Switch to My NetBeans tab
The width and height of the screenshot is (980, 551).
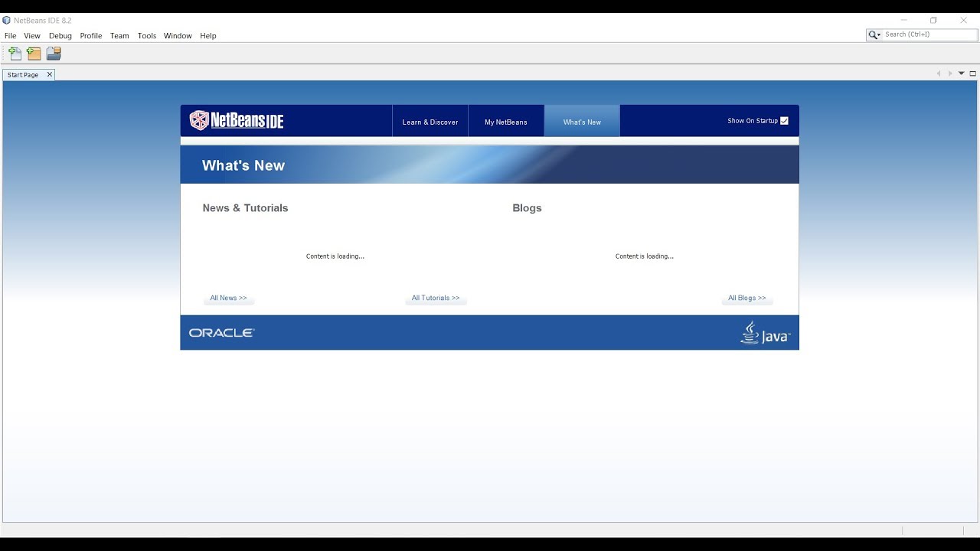coord(506,122)
